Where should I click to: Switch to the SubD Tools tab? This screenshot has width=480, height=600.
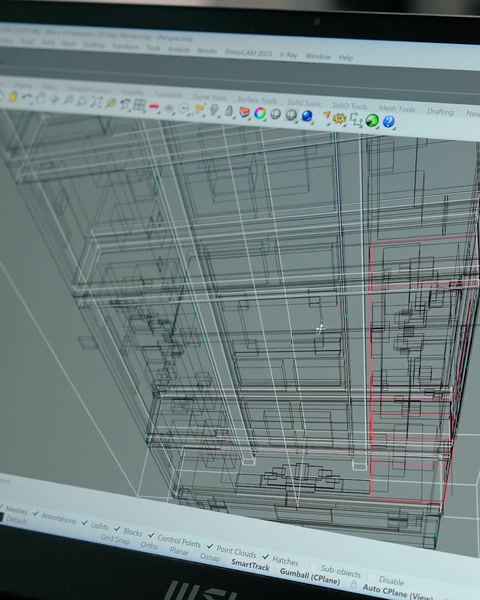pos(349,106)
